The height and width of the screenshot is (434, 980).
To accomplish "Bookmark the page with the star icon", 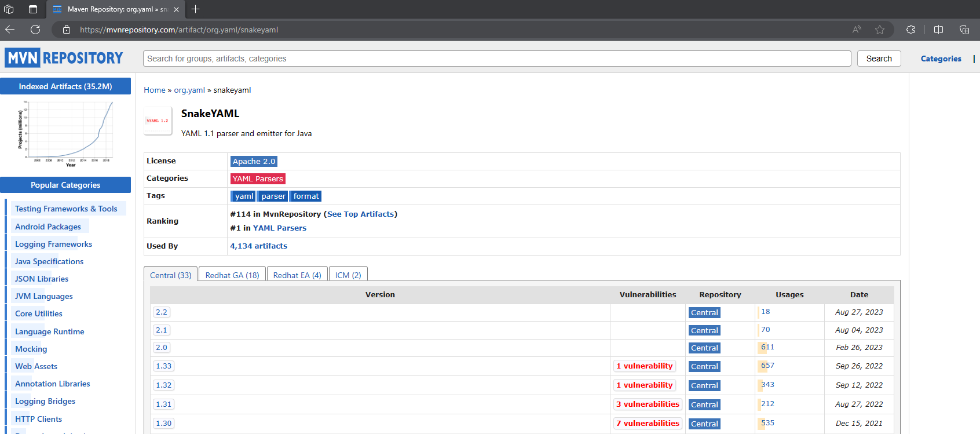I will coord(880,30).
